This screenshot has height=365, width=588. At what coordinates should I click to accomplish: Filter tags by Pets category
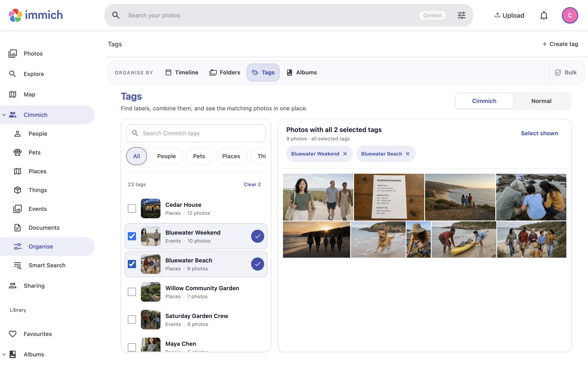[x=199, y=156]
